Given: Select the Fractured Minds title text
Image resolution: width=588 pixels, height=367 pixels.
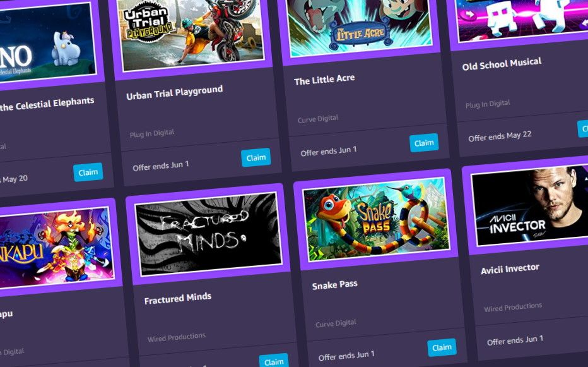Looking at the screenshot, I should [178, 299].
